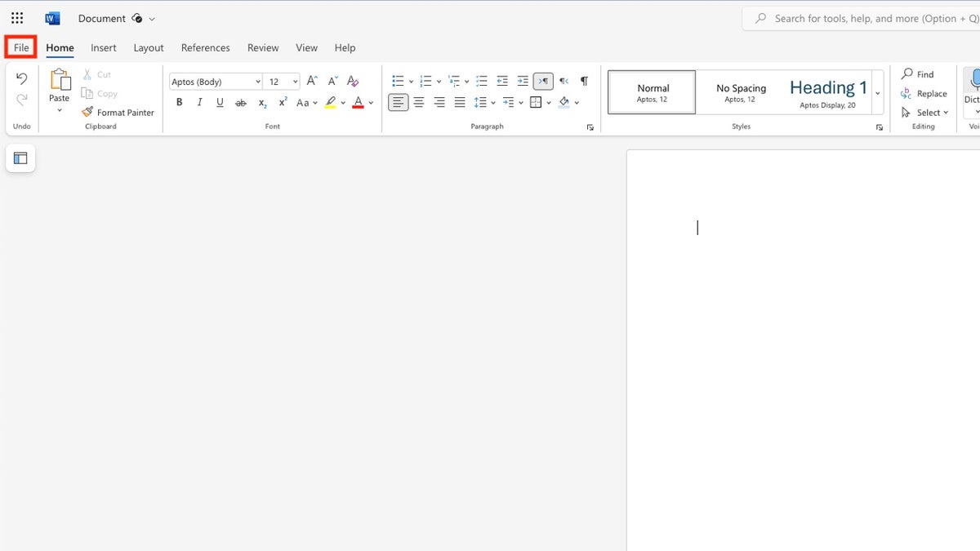The image size is (980, 551).
Task: Toggle superscript formatting
Action: [x=283, y=103]
